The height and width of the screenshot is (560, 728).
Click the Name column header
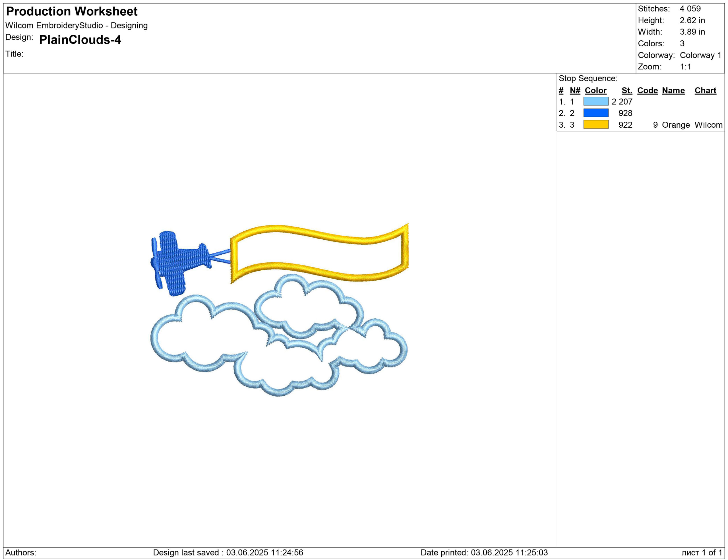(673, 90)
